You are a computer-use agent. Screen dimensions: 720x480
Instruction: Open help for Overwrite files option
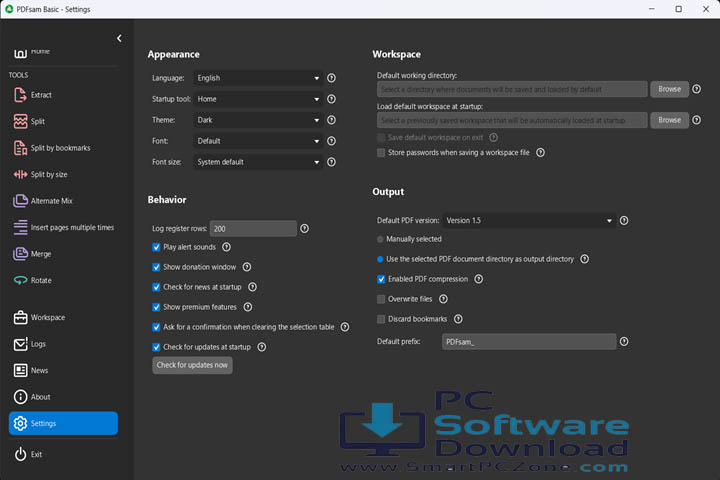pos(443,299)
